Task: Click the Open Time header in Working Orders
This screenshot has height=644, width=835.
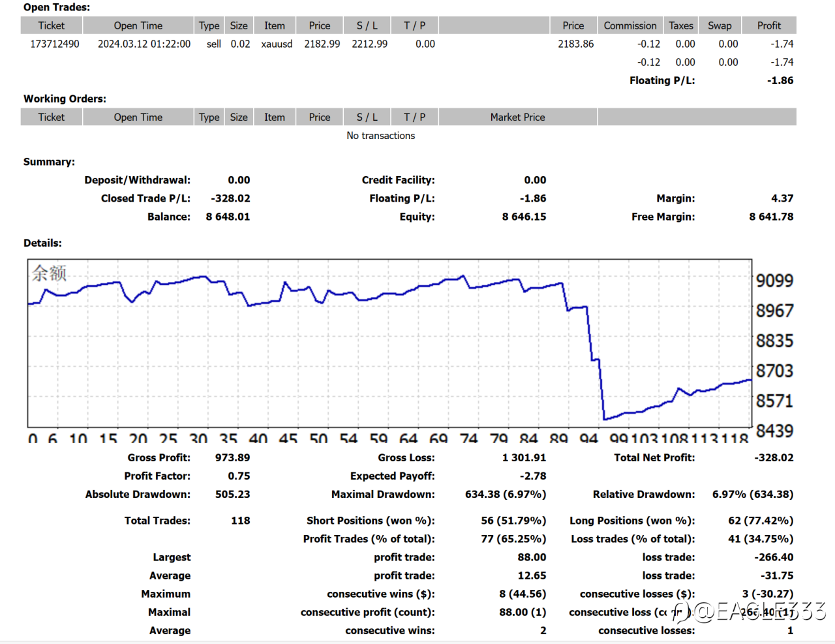Action: 138,117
